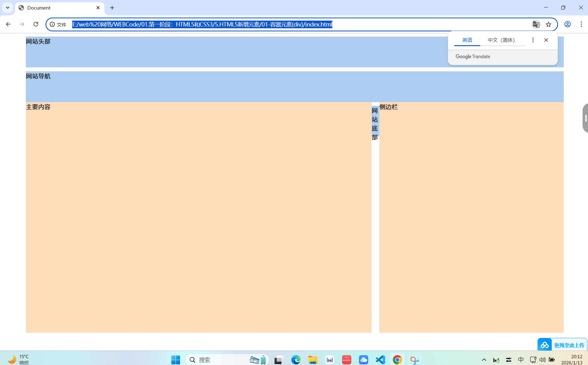Open the Chrome profile icon
This screenshot has height=365, width=588.
(x=567, y=24)
